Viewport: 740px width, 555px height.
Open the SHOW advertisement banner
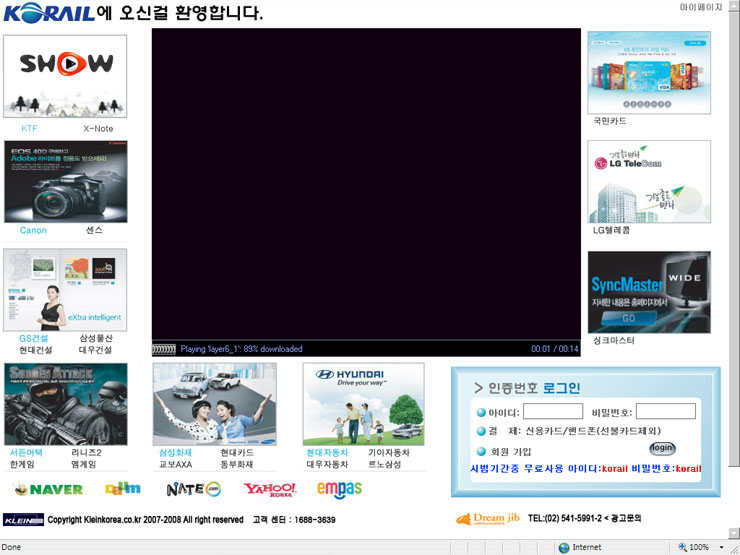click(x=65, y=76)
